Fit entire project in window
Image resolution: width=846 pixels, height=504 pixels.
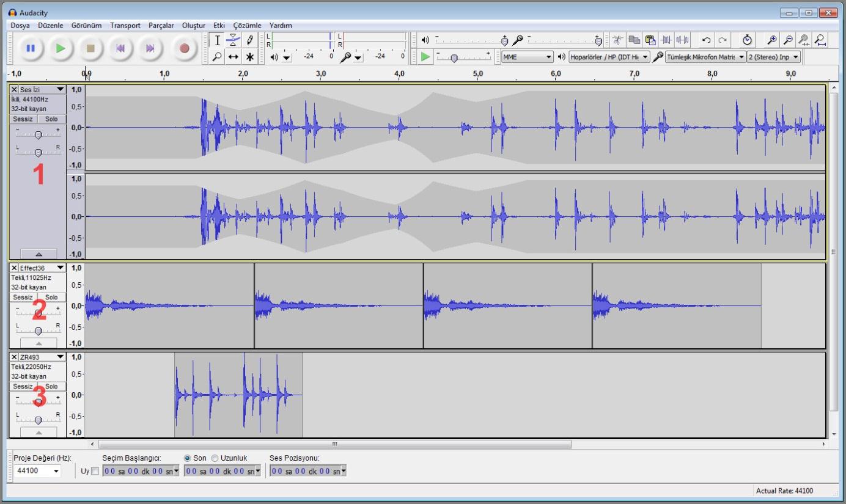pyautogui.click(x=822, y=40)
